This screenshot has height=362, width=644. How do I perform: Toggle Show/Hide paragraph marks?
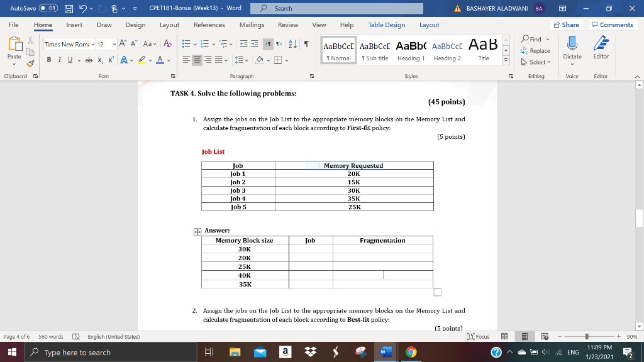[307, 43]
